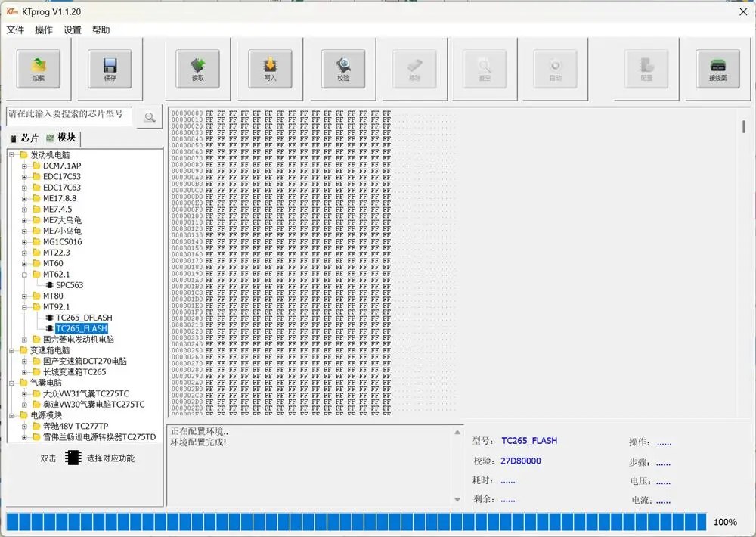756x537 pixels.
Task: Open the 设置 menu
Action: [73, 30]
